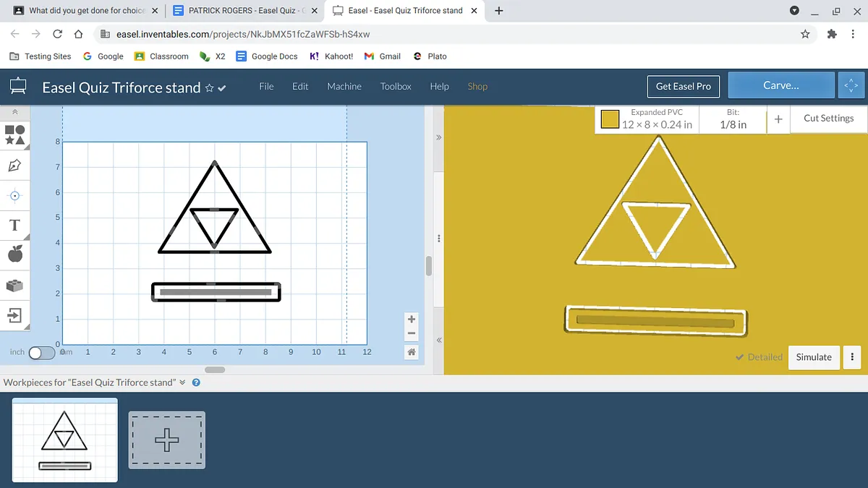Go back in browser history
This screenshot has height=488, width=868.
(x=15, y=34)
